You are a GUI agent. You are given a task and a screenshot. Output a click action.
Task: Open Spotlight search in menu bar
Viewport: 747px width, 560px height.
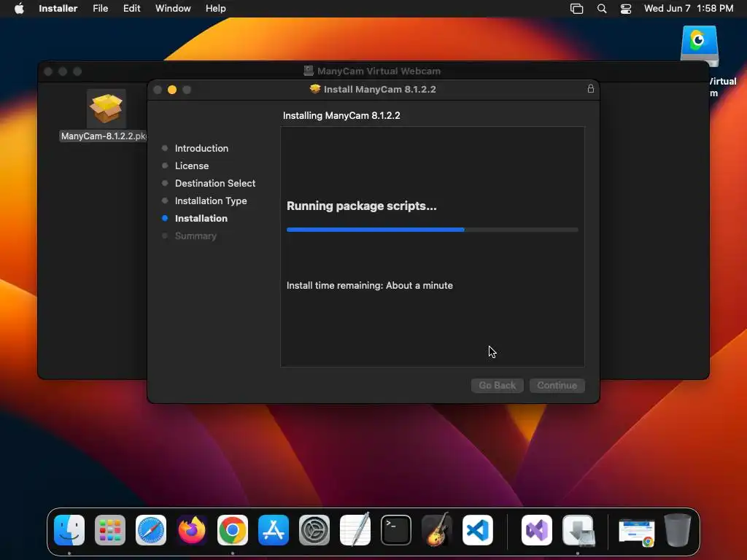602,9
